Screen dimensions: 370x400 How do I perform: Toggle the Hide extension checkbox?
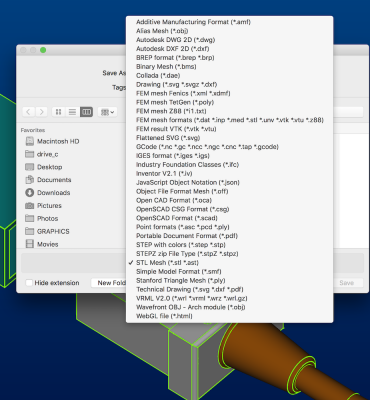(29, 283)
